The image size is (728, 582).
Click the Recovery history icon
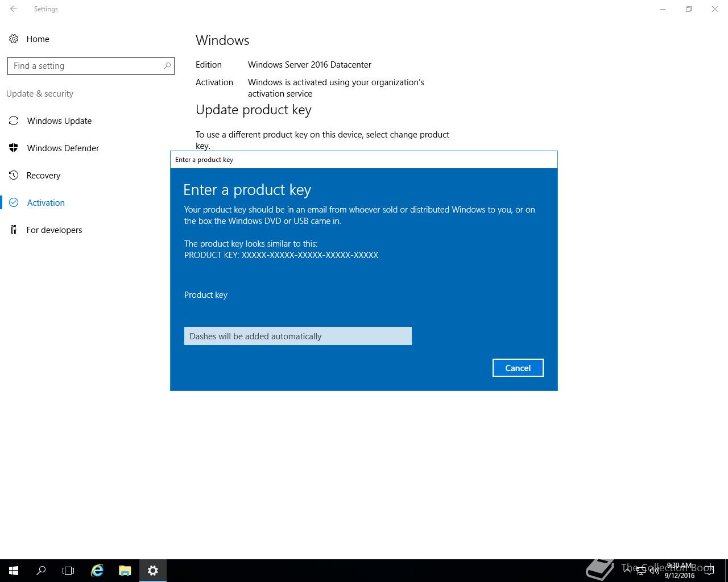(14, 175)
